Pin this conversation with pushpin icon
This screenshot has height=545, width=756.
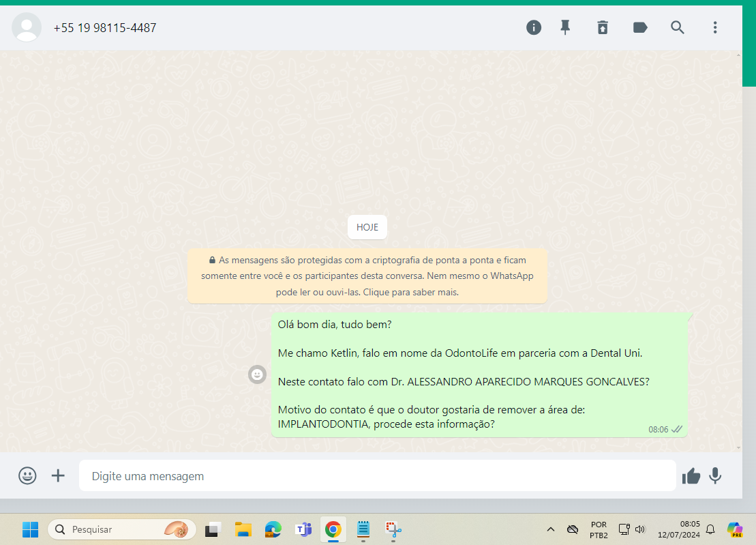(x=565, y=27)
